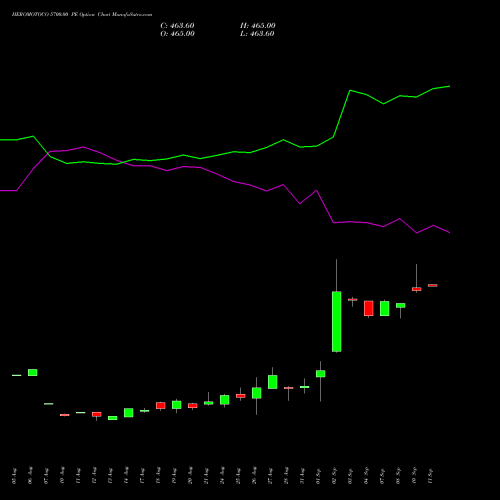Click the 06 Aug date label

[x=30, y=476]
